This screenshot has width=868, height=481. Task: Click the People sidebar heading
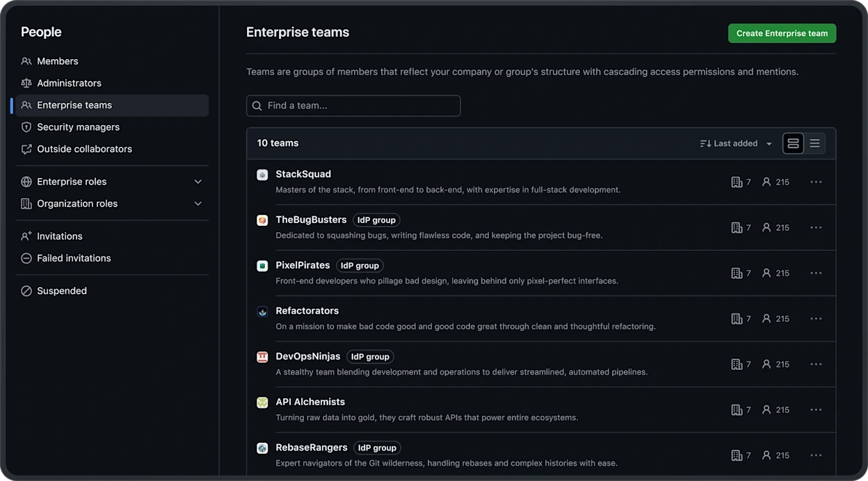pyautogui.click(x=41, y=32)
